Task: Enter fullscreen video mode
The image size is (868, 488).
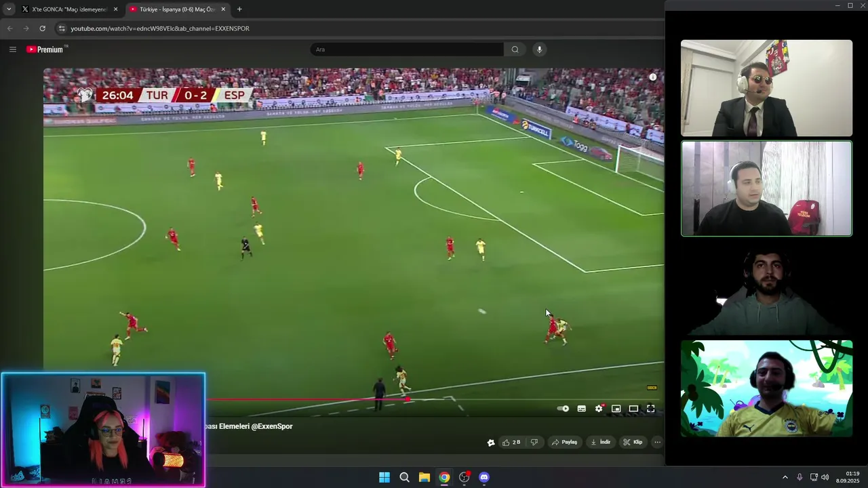Action: click(651, 409)
